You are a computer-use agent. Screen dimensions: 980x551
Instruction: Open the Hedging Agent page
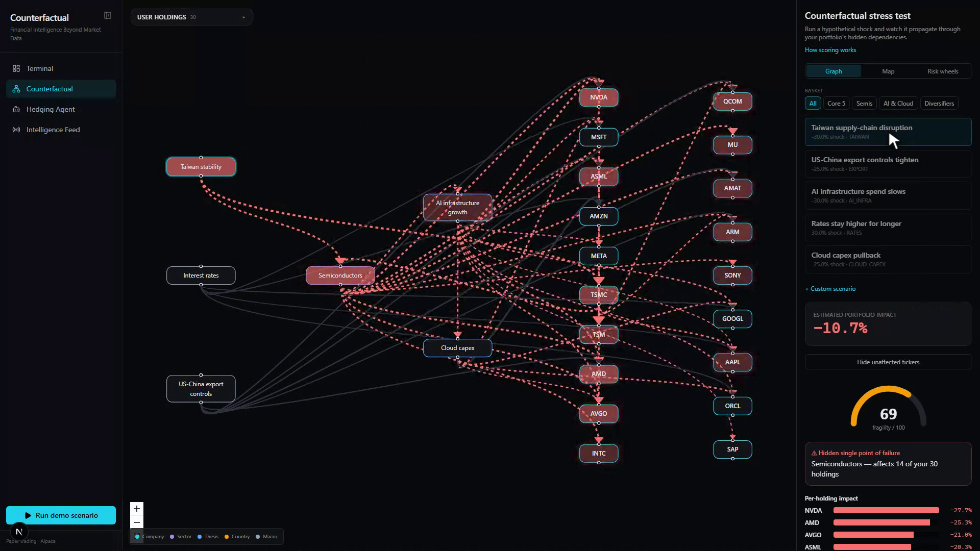pyautogui.click(x=61, y=109)
